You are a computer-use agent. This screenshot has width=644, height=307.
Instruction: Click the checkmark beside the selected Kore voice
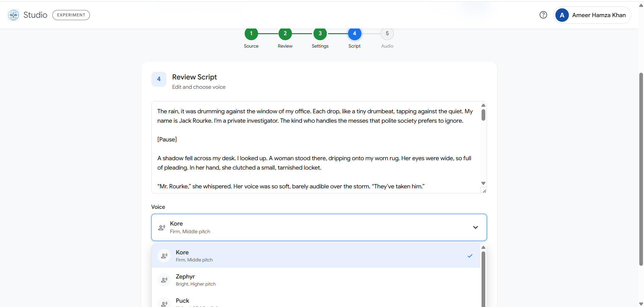pos(470,256)
